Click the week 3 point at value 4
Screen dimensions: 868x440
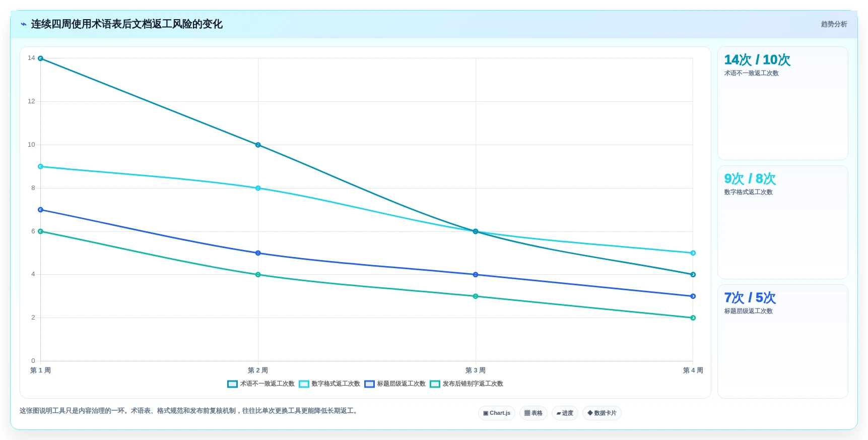476,275
